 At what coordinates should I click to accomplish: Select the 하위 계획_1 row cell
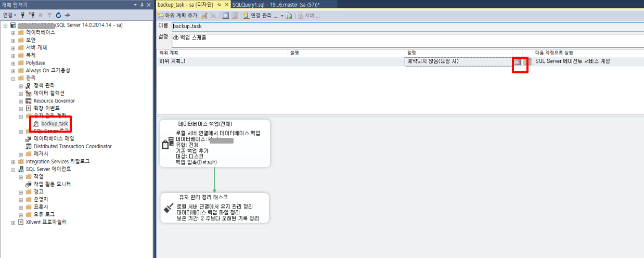[223, 61]
